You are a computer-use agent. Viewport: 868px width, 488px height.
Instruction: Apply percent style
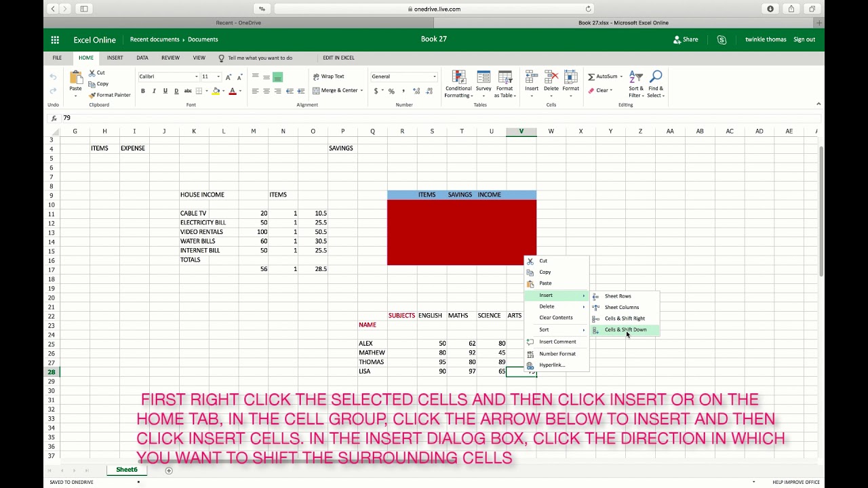pyautogui.click(x=391, y=91)
